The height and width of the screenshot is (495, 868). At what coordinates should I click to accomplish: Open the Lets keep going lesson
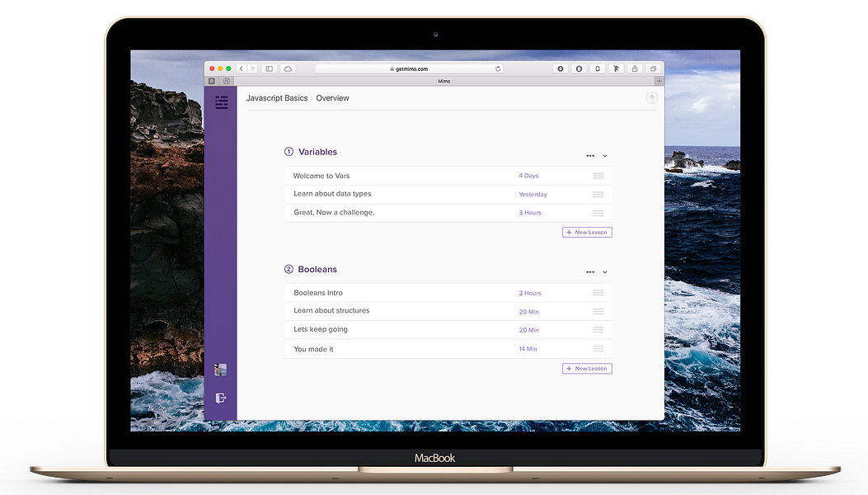pos(448,330)
